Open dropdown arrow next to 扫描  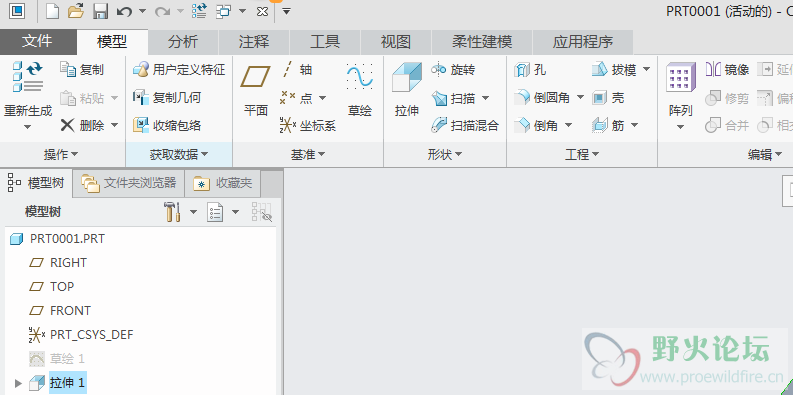485,98
